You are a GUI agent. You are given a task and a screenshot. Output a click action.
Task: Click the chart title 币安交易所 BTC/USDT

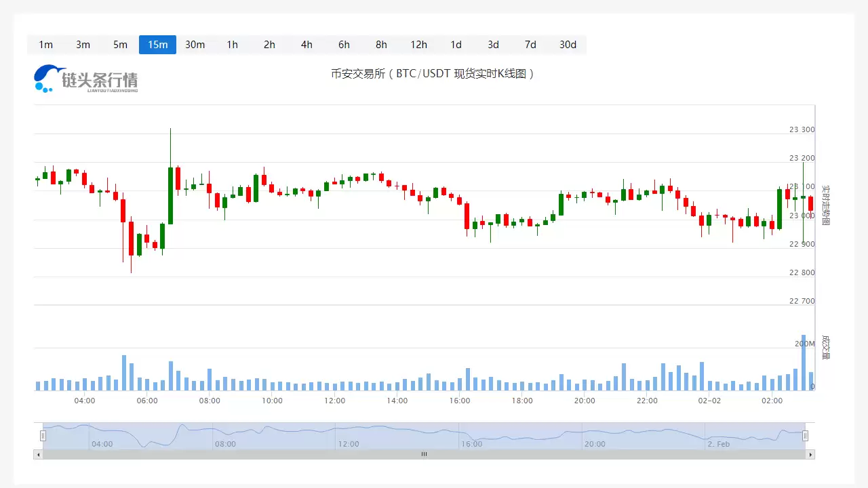click(x=433, y=73)
